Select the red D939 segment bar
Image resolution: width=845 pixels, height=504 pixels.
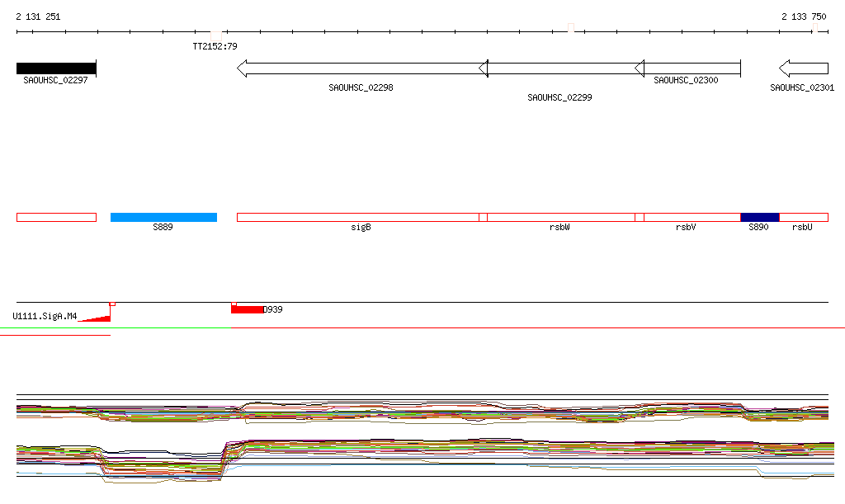pyautogui.click(x=247, y=309)
